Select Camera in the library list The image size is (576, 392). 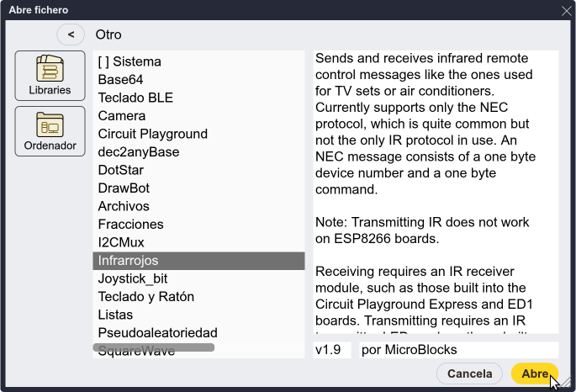coord(198,116)
